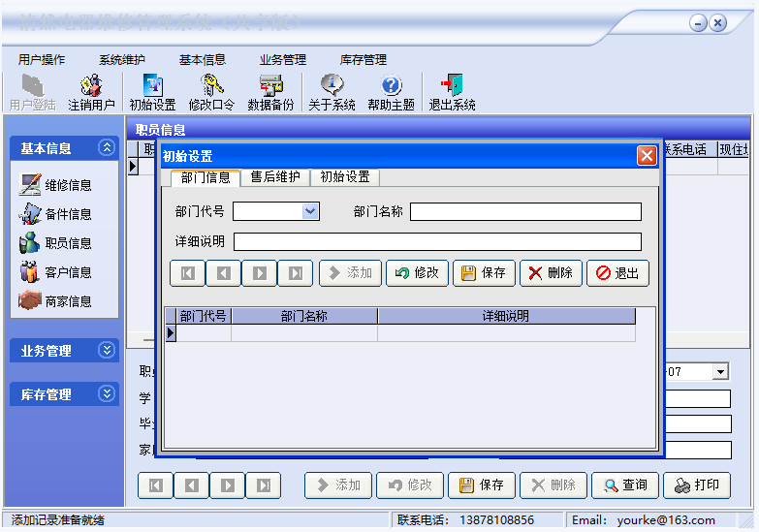
Task: Go to first record in the dialog
Action: pyautogui.click(x=187, y=273)
